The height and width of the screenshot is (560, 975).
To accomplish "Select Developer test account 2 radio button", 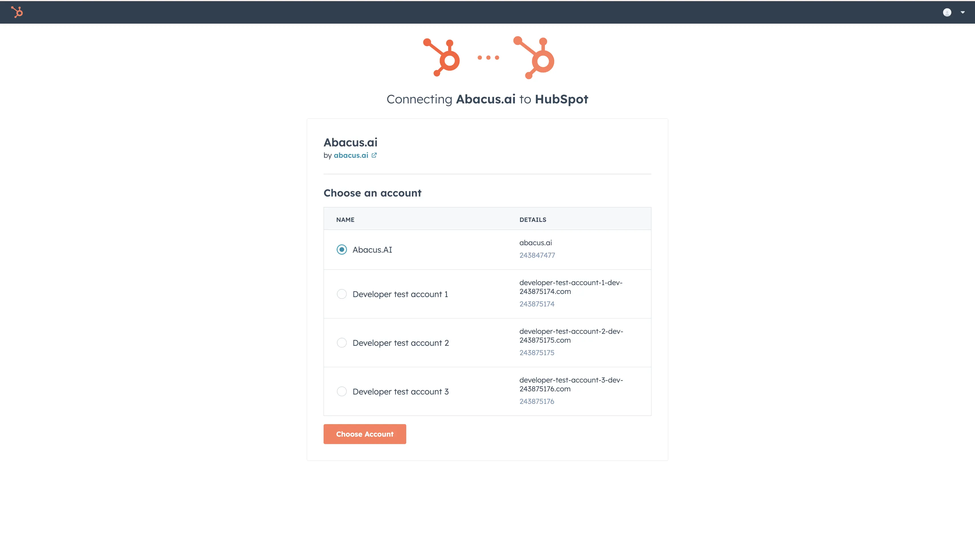I will (342, 343).
